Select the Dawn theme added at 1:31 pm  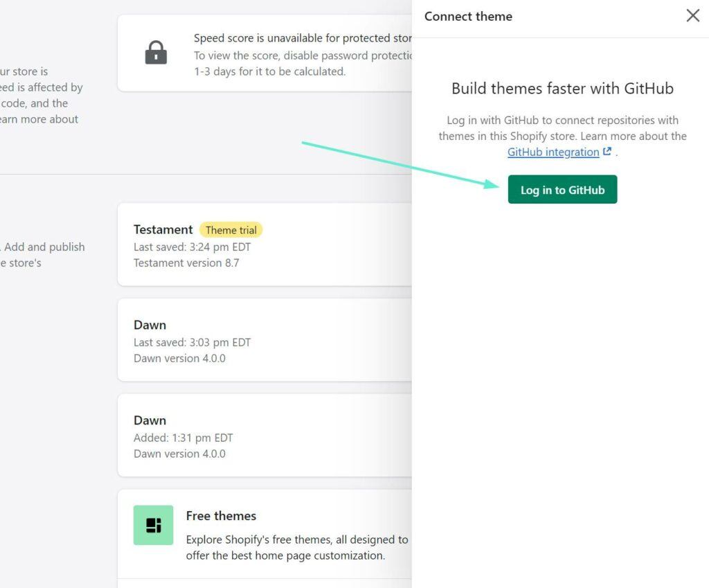[x=150, y=420]
